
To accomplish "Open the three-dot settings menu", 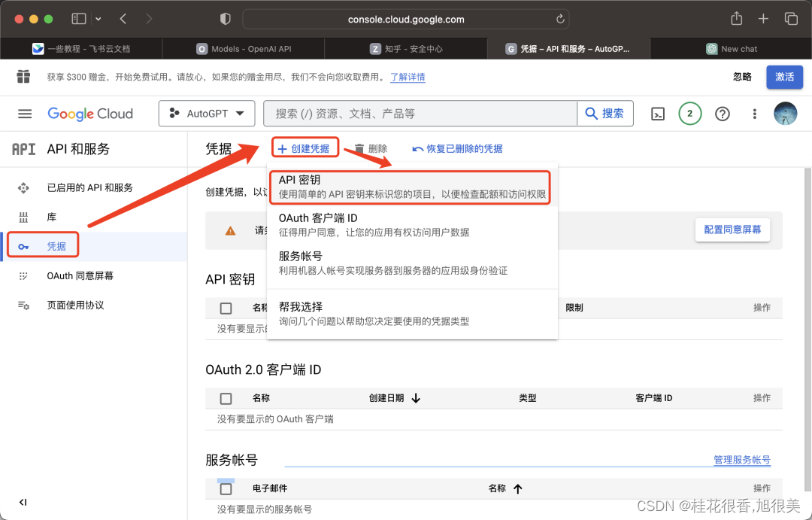I will 755,114.
